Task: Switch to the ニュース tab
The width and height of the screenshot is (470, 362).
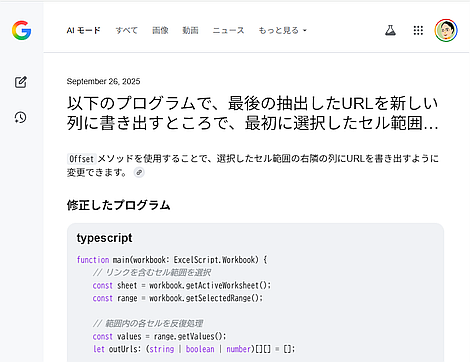Action: pos(228,30)
